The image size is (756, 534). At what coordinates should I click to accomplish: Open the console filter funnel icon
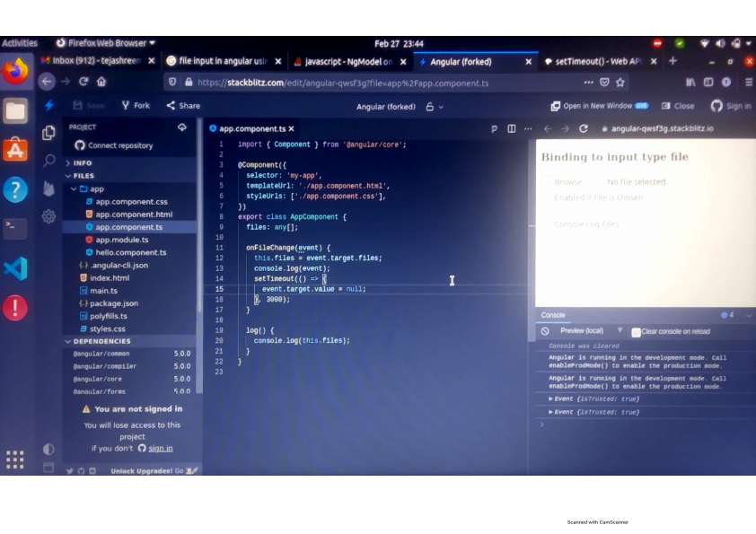620,330
